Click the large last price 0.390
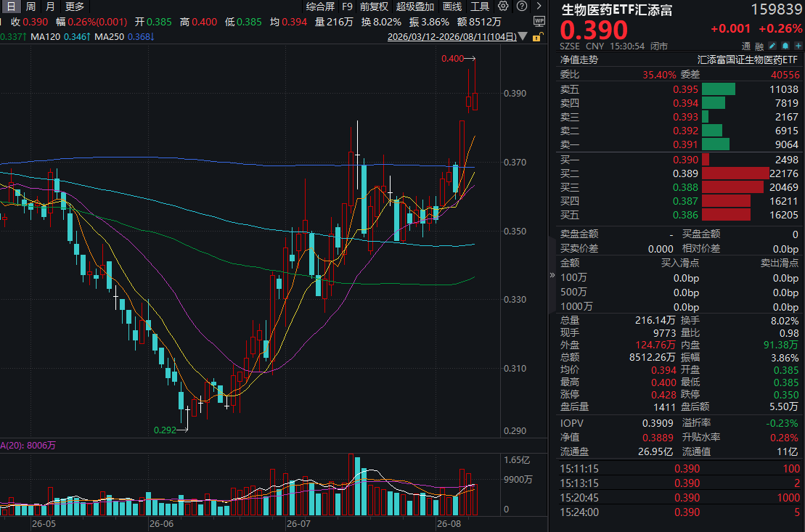This screenshot has height=532, width=805. (x=594, y=30)
